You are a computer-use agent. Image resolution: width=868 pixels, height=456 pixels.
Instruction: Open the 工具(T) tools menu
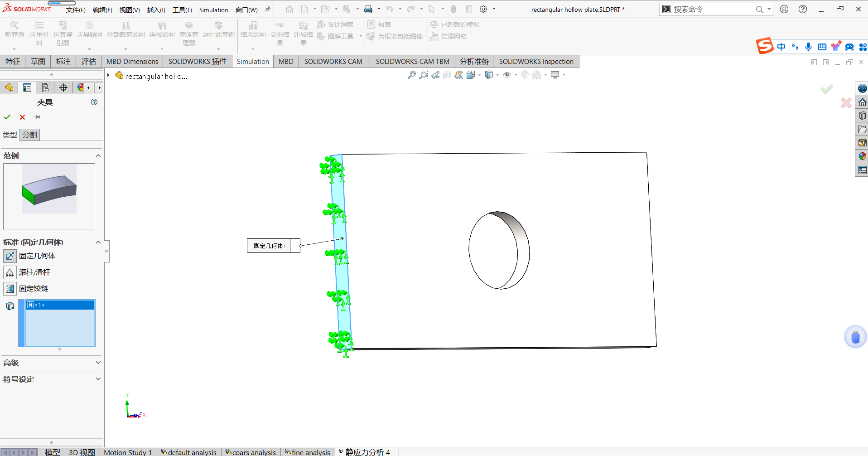(x=182, y=10)
